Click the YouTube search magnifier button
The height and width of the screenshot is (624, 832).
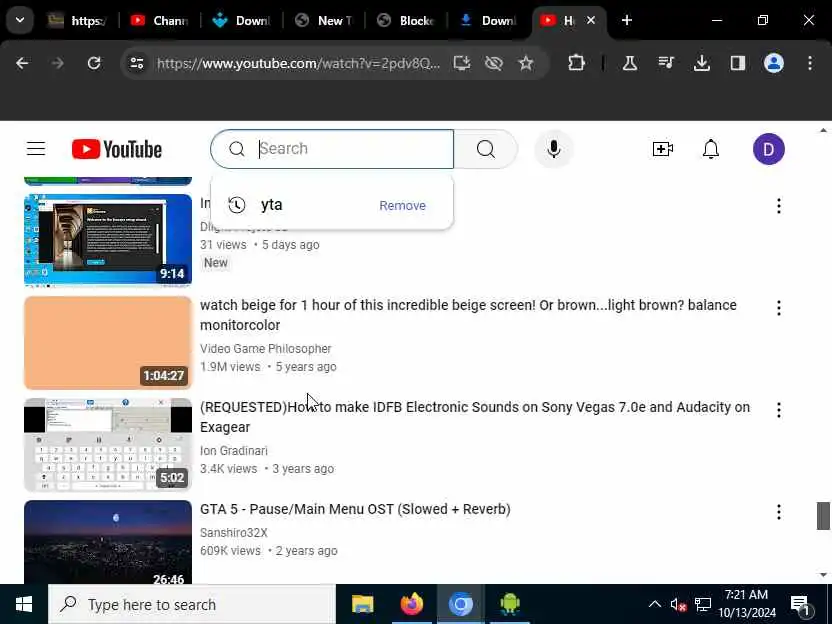click(486, 149)
